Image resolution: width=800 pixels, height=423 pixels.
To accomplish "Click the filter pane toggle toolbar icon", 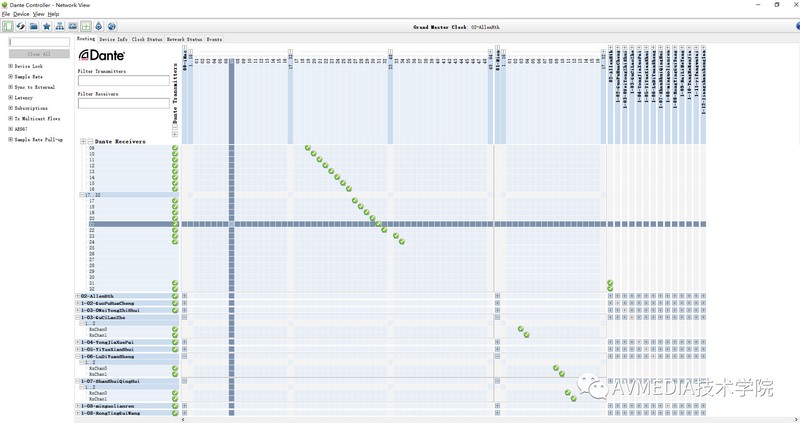I will pyautogui.click(x=8, y=26).
